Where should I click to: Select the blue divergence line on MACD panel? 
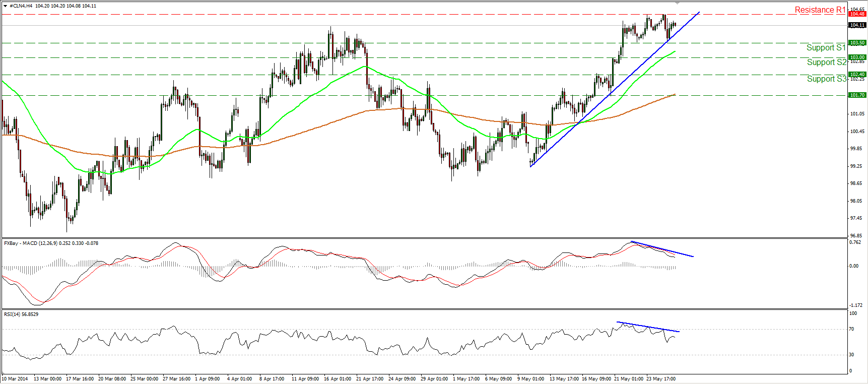tap(662, 249)
